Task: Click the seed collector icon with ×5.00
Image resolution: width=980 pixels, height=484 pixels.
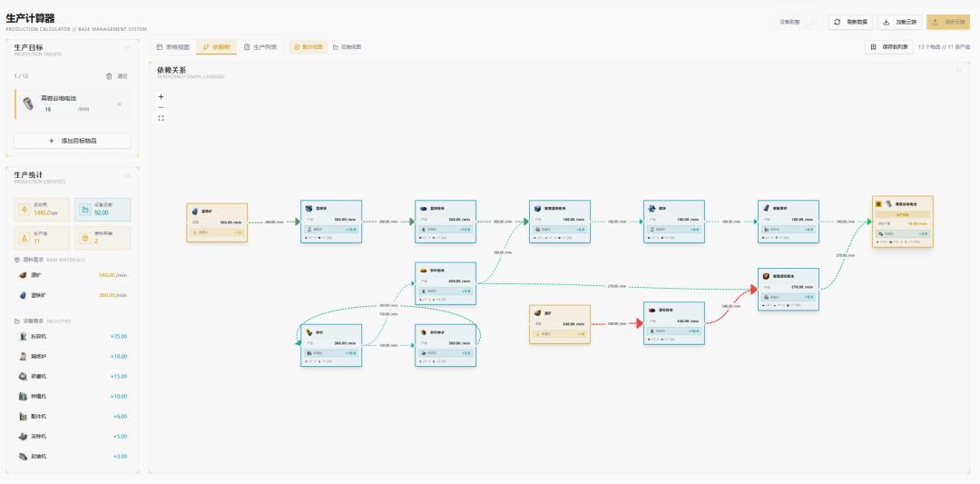Action: click(23, 437)
